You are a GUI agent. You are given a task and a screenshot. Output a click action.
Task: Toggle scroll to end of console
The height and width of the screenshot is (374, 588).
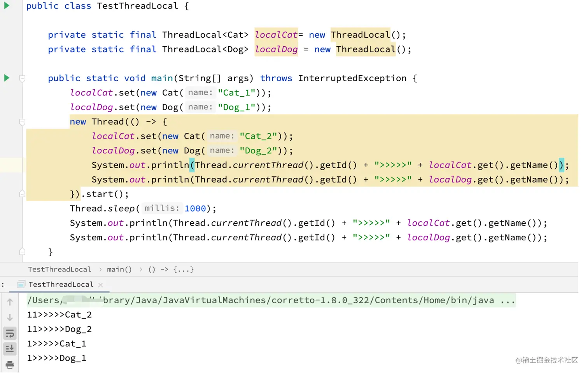pos(10,349)
